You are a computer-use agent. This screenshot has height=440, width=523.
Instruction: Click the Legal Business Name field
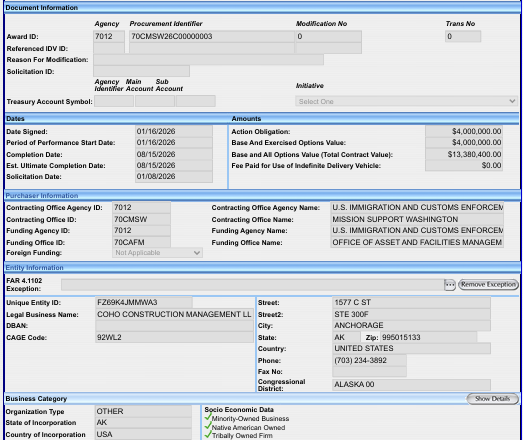click(x=174, y=315)
